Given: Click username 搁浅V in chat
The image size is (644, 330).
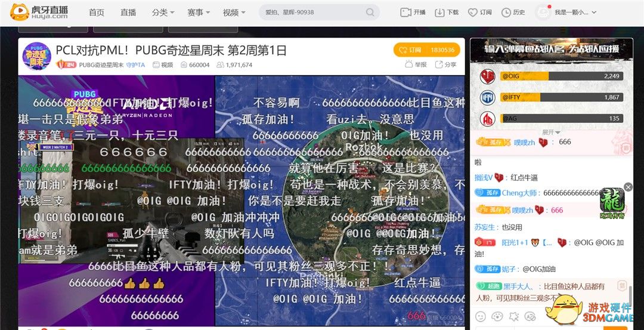Looking at the screenshot, I should pos(484,178).
